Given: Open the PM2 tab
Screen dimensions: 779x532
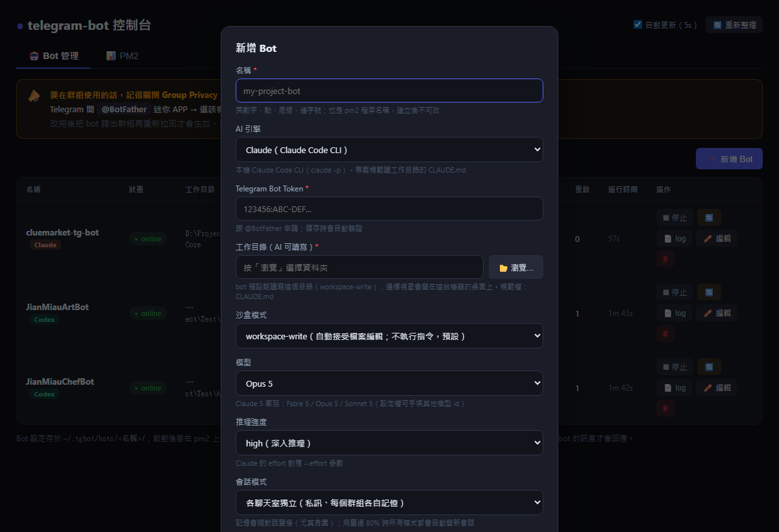Looking at the screenshot, I should pos(122,56).
